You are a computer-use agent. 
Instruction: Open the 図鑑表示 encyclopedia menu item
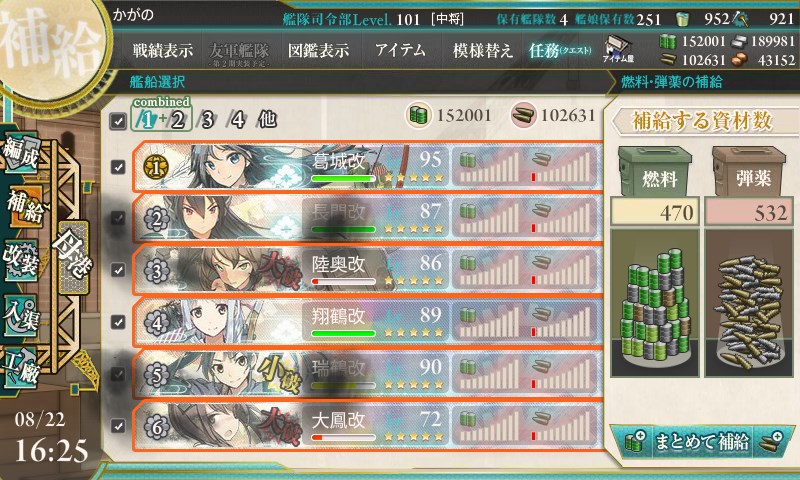coord(318,50)
